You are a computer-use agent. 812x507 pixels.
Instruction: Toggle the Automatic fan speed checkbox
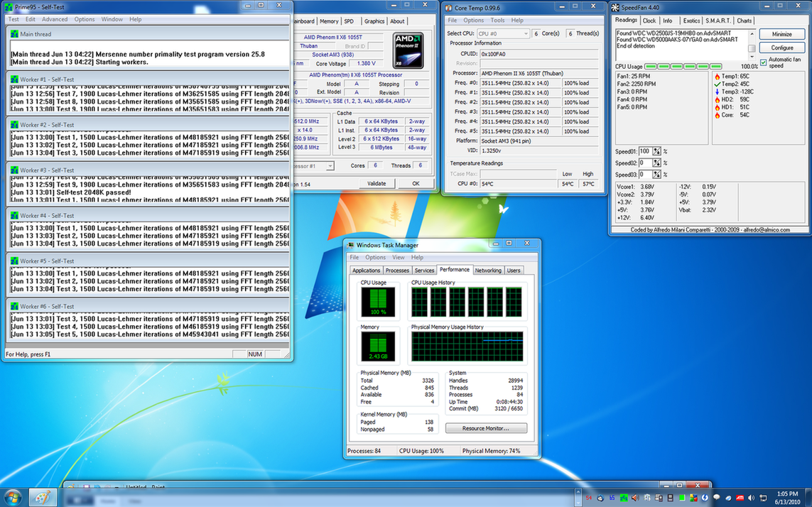[x=764, y=62]
